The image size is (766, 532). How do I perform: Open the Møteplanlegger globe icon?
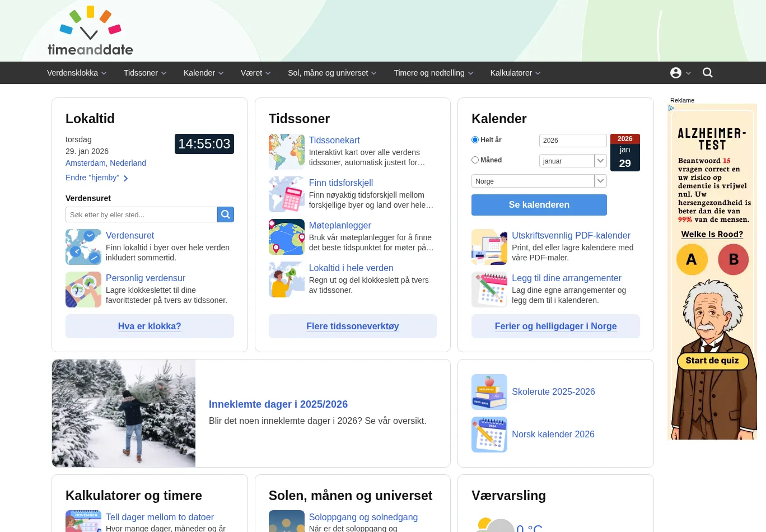(x=286, y=237)
